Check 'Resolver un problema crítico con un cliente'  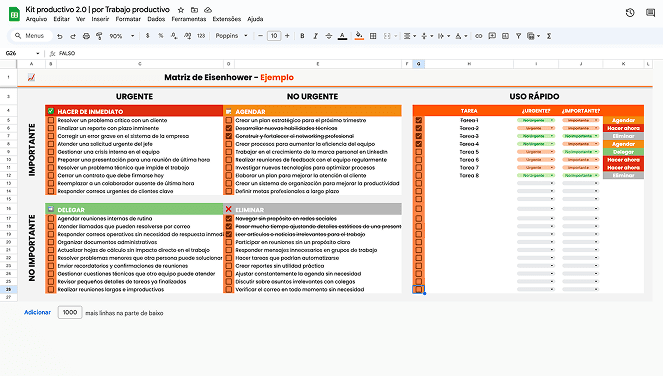51,120
